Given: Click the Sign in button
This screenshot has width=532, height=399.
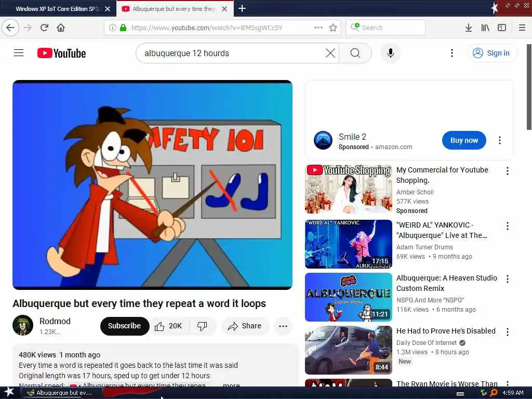Looking at the screenshot, I should tap(493, 53).
